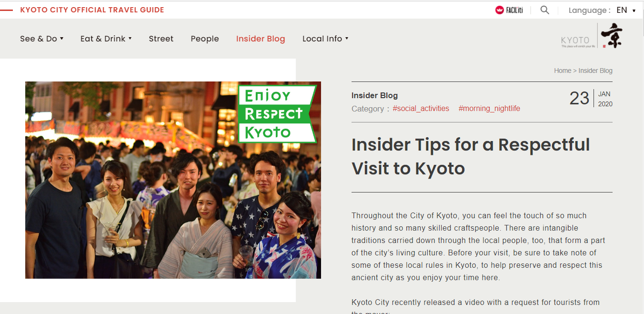Expand the Eat & Drink menu
Viewport: 644px width, 314px height.
(106, 39)
